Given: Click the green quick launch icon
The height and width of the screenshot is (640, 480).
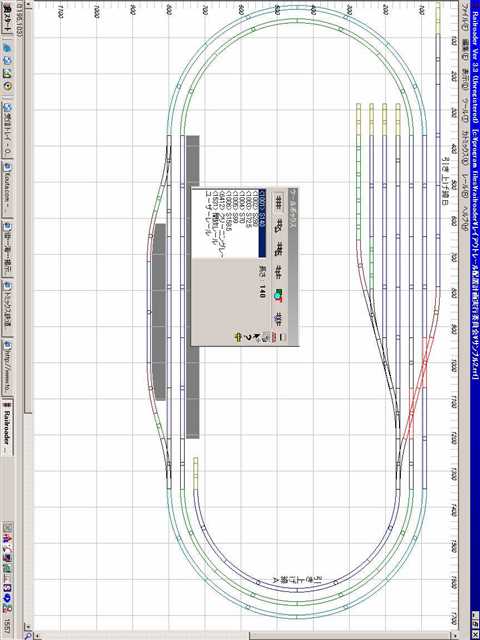Looking at the screenshot, I should pyautogui.click(x=7, y=74).
